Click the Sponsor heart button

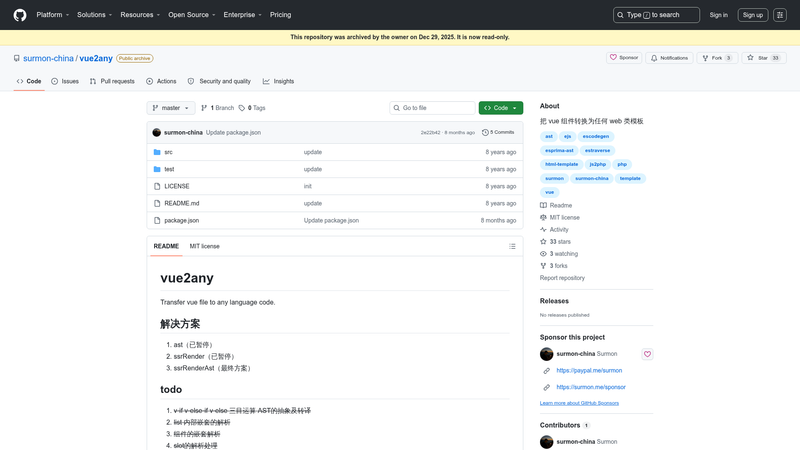click(624, 58)
